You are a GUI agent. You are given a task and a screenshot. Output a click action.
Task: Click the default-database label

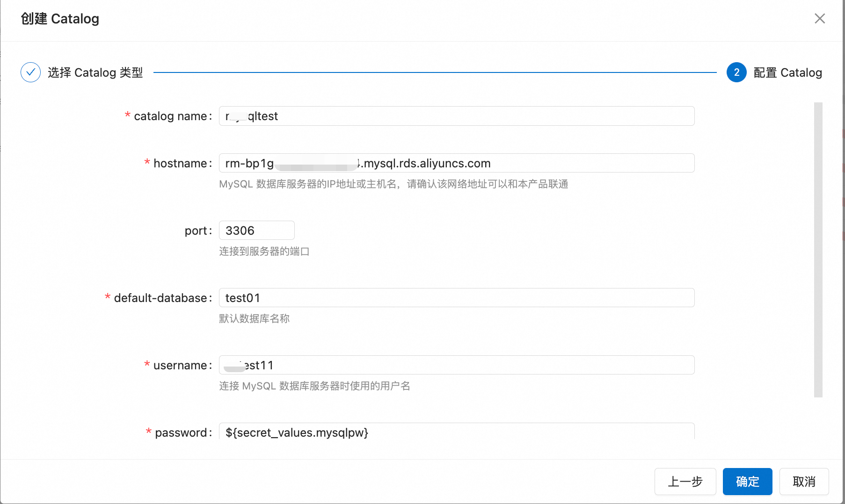coord(162,298)
